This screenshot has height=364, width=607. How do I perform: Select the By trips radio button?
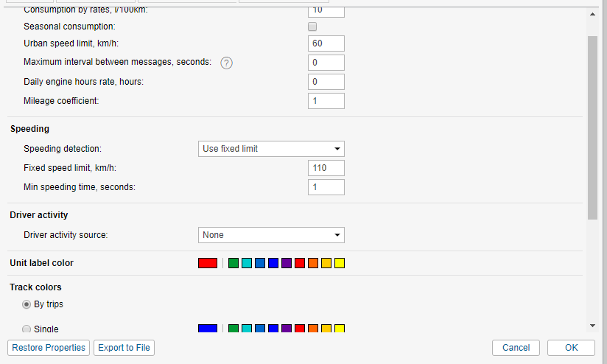tap(27, 304)
